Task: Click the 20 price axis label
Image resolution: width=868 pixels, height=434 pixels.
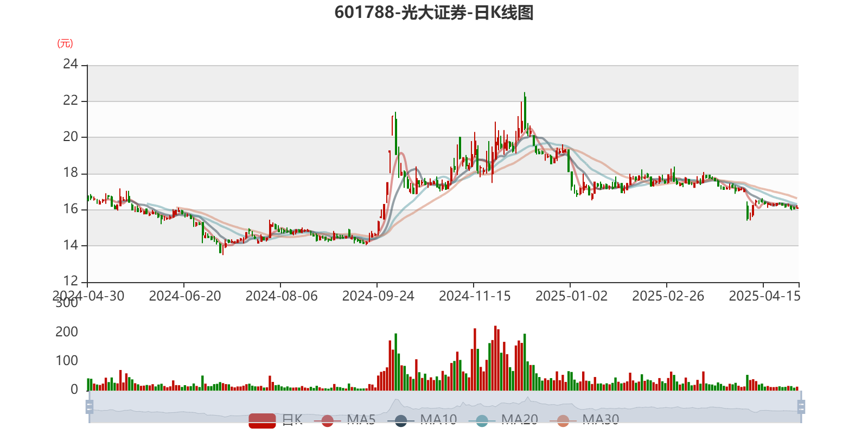Action: tap(71, 137)
